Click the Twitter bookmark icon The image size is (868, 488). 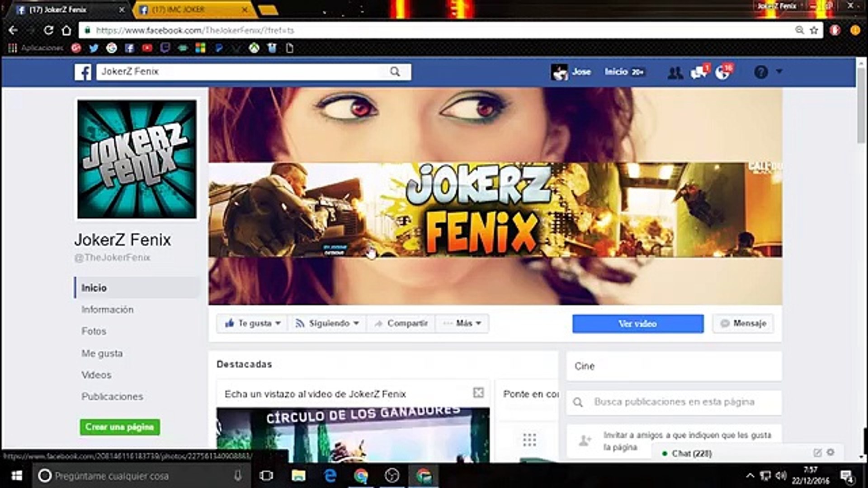[94, 48]
